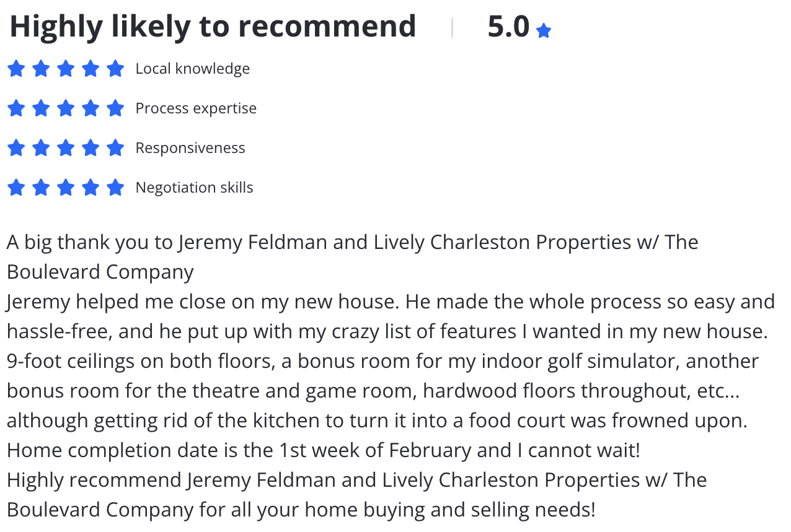Click the 5.0 overall rating number
791x532 pixels.
click(x=508, y=27)
